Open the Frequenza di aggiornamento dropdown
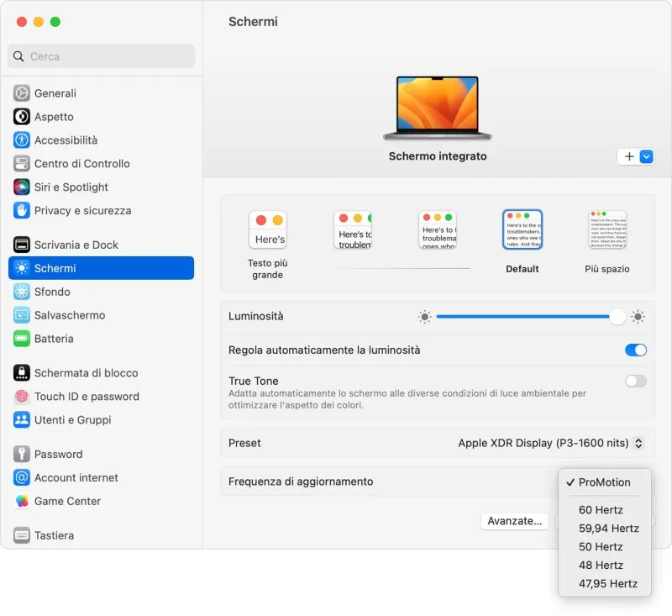 603,482
